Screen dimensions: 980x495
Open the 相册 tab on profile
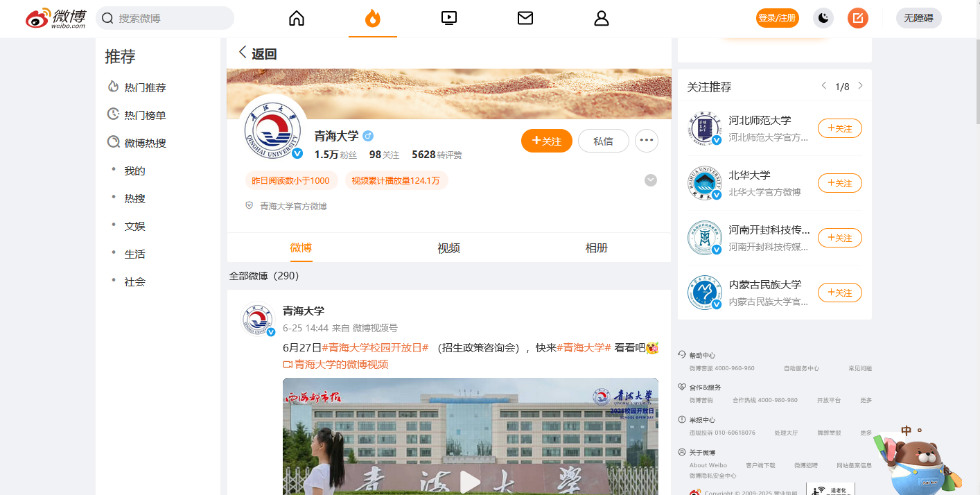coord(597,247)
